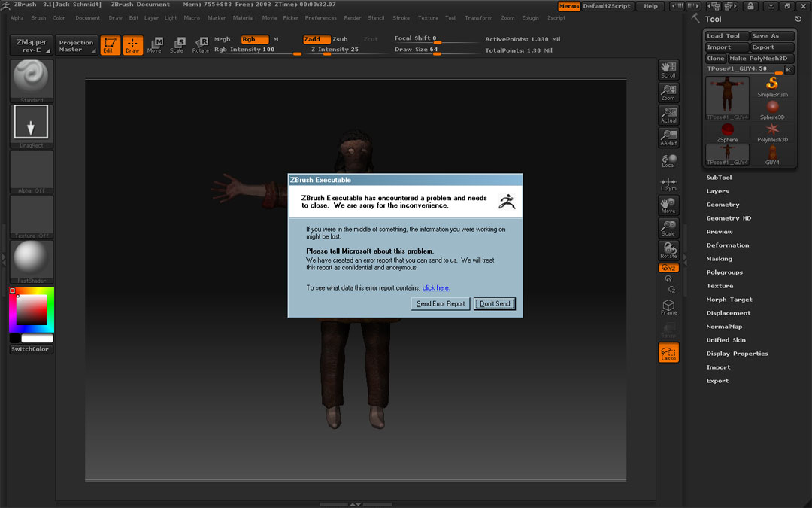Select the GUY4 tool icon
The width and height of the screenshot is (812, 508).
773,155
